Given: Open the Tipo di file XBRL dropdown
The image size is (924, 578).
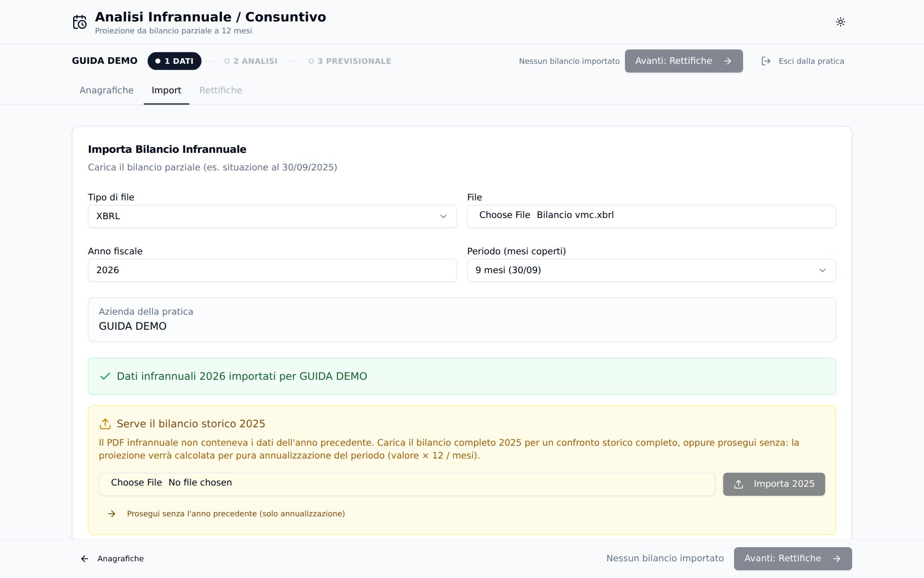Looking at the screenshot, I should (x=272, y=216).
